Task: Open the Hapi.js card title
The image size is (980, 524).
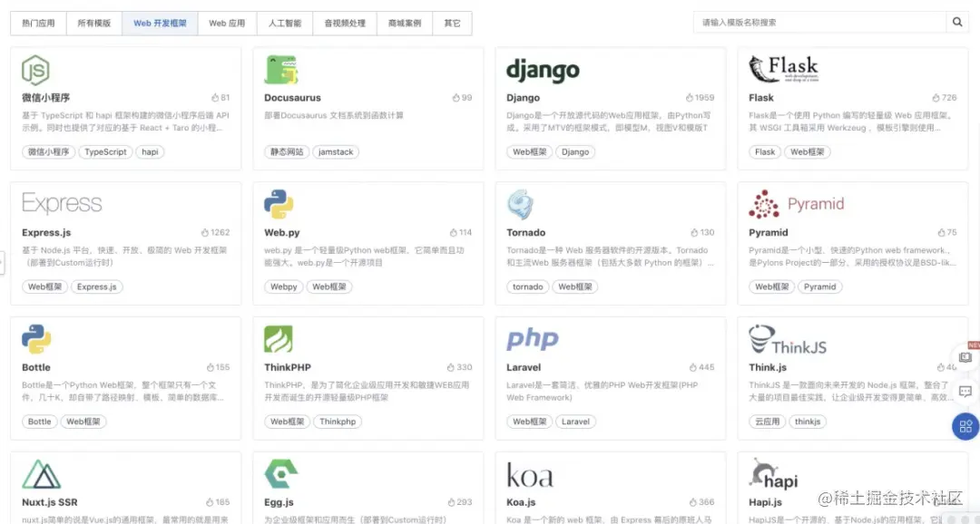Action: pos(766,502)
